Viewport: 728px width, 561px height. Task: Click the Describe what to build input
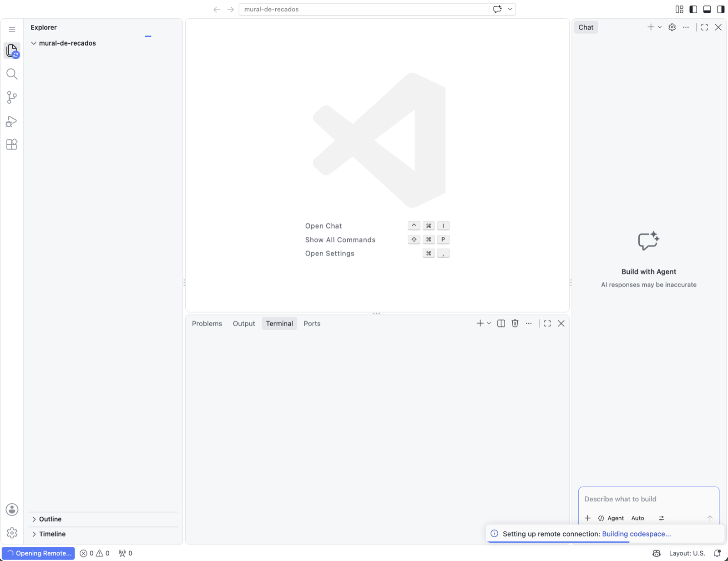[x=648, y=499]
